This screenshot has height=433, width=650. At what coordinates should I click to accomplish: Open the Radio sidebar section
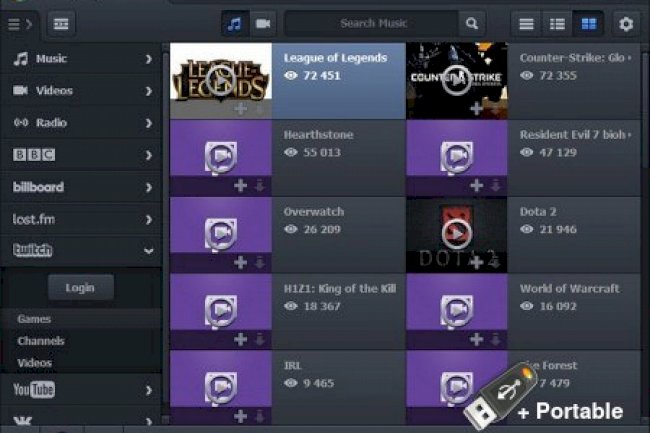(81, 123)
